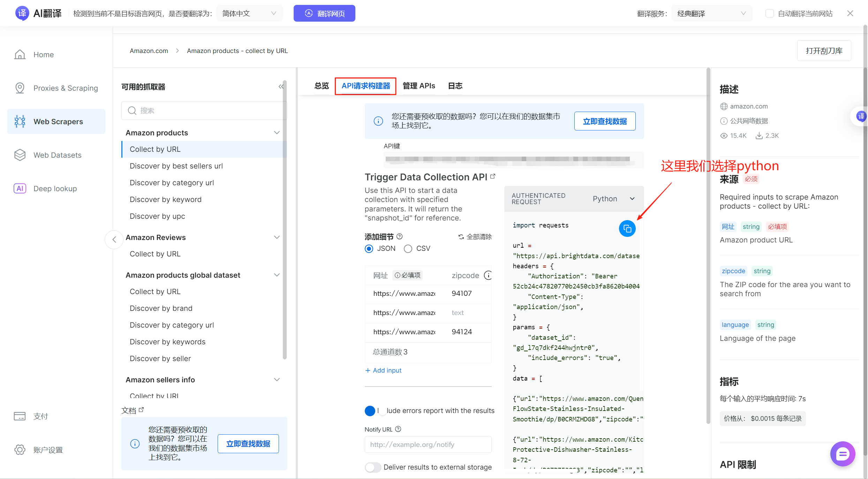This screenshot has width=868, height=479.
Task: Click the 添加细节 help question icon
Action: (x=400, y=237)
